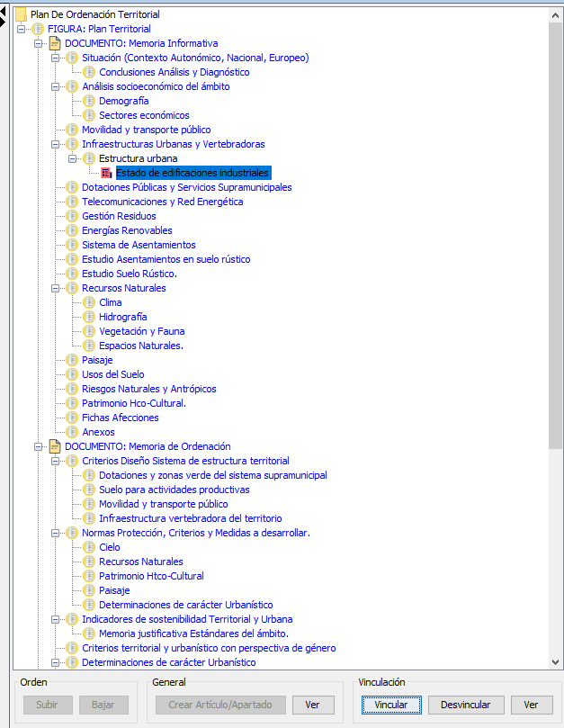Collapse the Situación (Contexto Autonómico) node
Image resolution: width=564 pixels, height=728 pixels.
55,58
